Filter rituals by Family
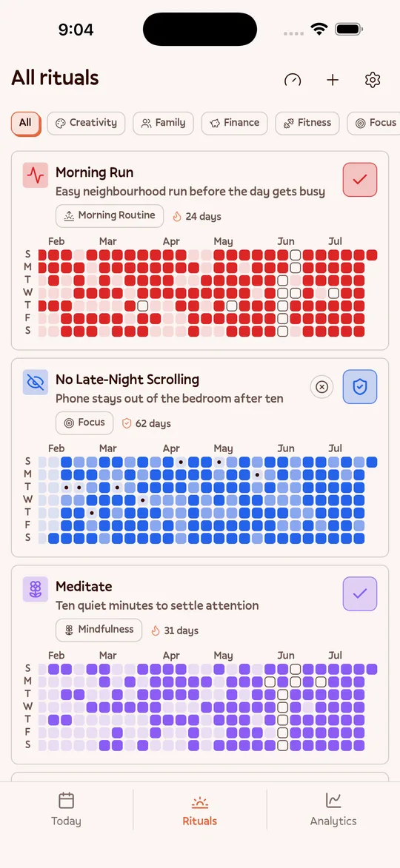Viewport: 400px width, 868px height. tap(164, 123)
